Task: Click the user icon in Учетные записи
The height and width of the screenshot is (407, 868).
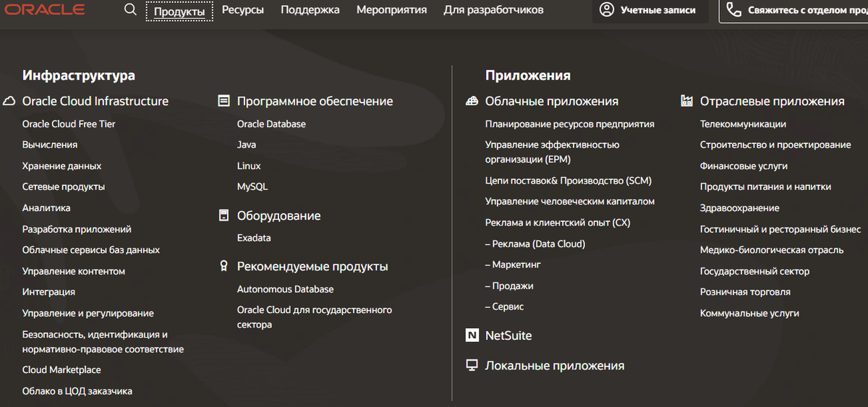Action: tap(607, 10)
